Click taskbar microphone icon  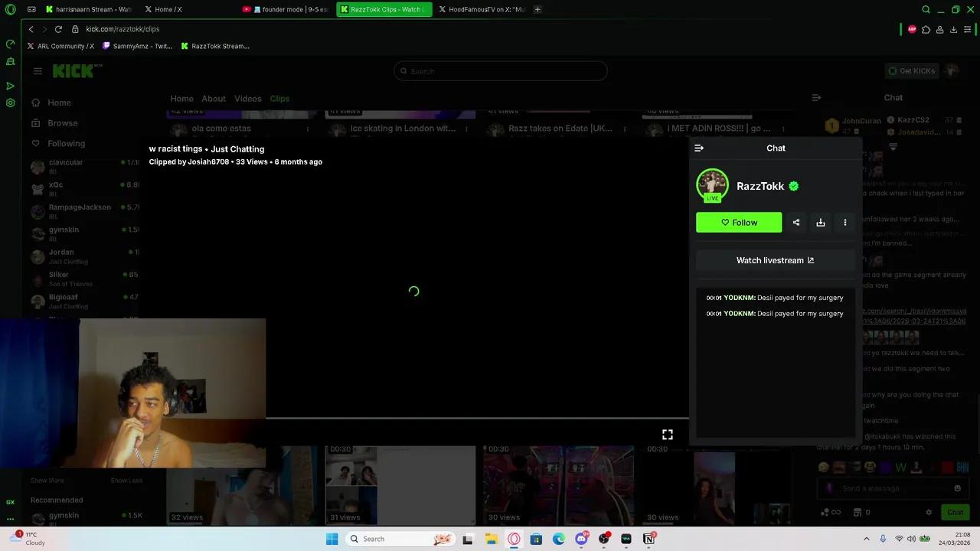coord(883,539)
